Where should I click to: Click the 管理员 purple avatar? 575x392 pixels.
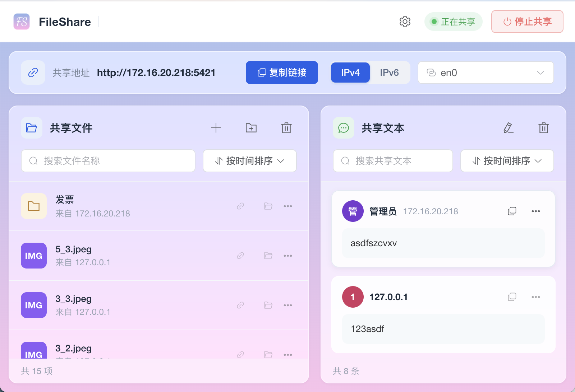tap(353, 211)
